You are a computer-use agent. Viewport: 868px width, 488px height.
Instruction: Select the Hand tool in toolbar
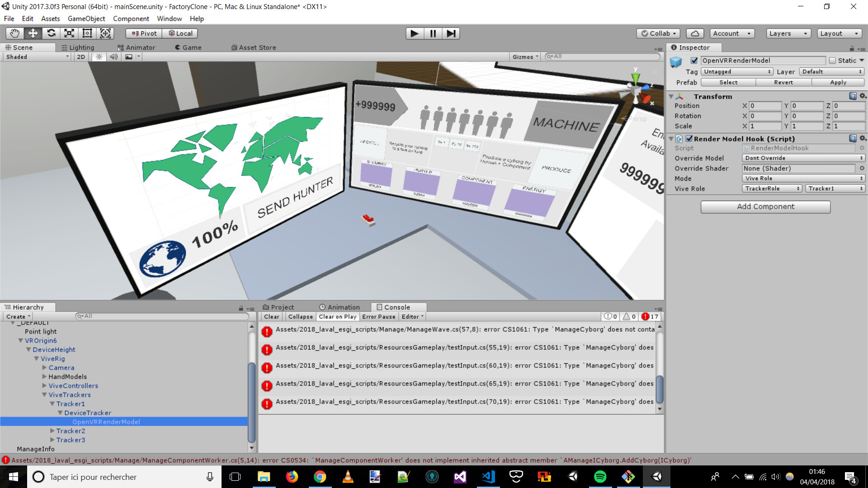tap(14, 33)
